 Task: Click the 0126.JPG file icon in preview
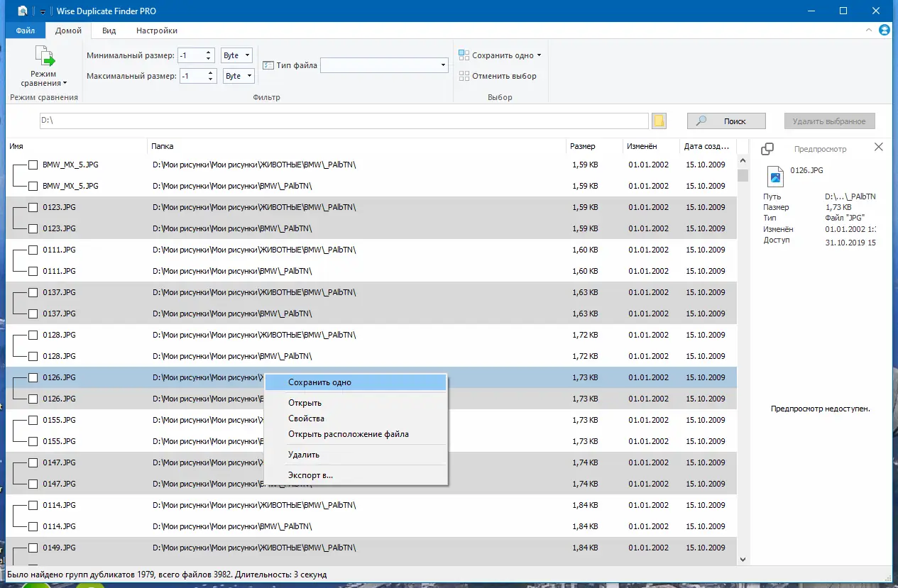(775, 175)
